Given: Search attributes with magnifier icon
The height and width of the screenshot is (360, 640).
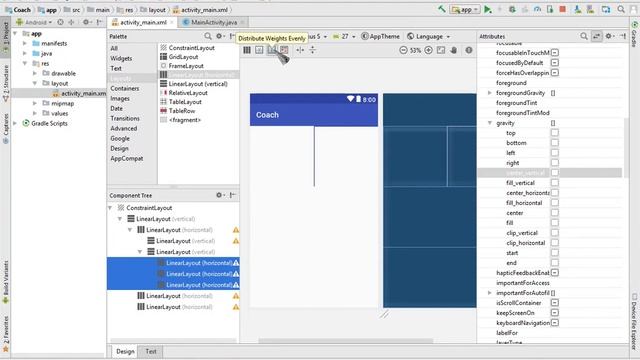Looking at the screenshot, I should pyautogui.click(x=584, y=36).
